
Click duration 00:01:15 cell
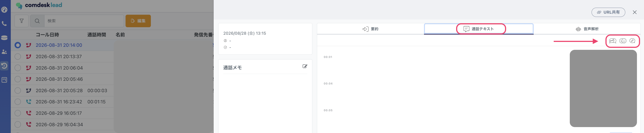coord(96,102)
